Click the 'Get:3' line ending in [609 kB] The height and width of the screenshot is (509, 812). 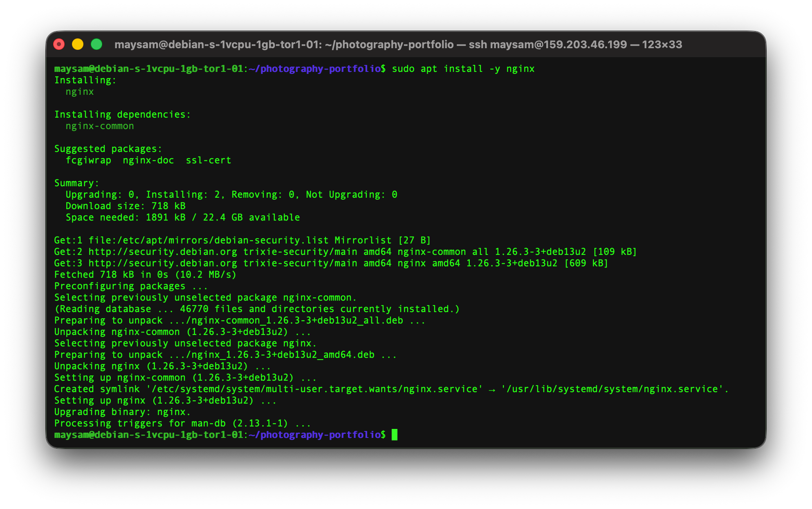coord(331,263)
